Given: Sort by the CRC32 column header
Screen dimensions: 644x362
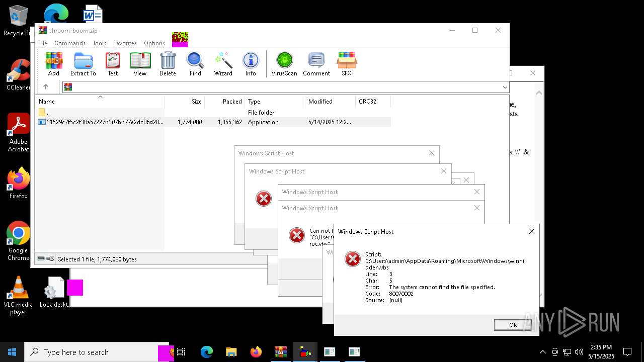Looking at the screenshot, I should 373,102.
